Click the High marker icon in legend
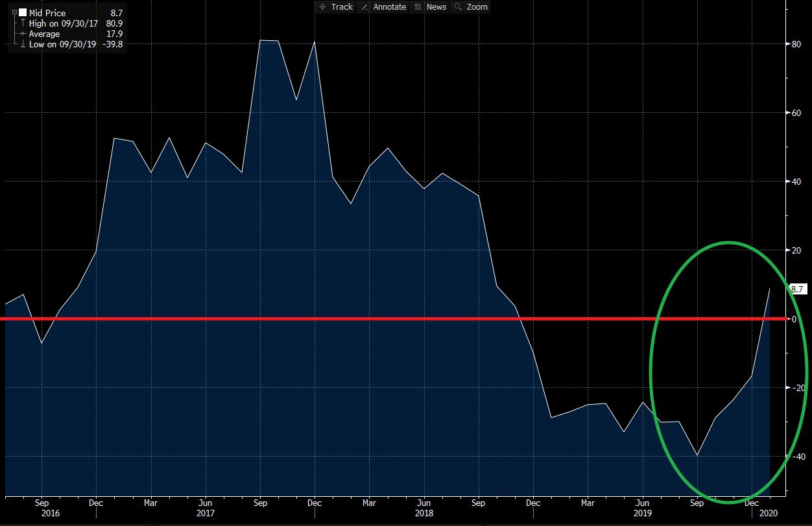The width and height of the screenshot is (812, 526). point(23,23)
